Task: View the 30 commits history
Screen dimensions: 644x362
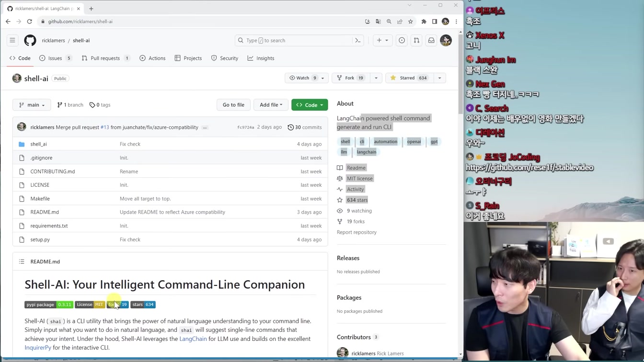Action: pos(304,127)
